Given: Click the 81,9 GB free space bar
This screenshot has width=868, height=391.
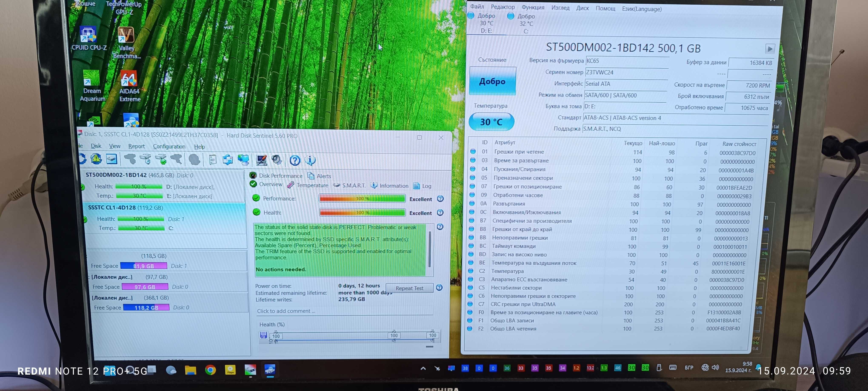Looking at the screenshot, I should click(144, 266).
